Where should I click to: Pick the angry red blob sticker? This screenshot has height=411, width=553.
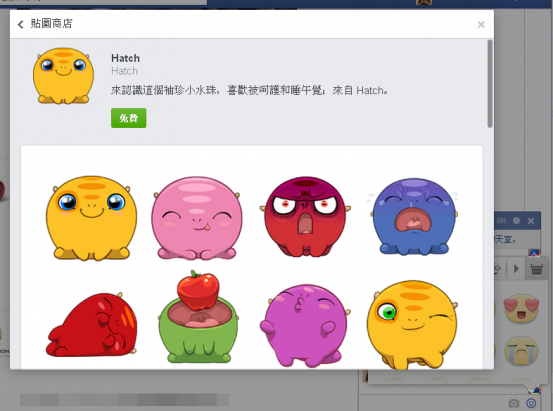(x=305, y=217)
